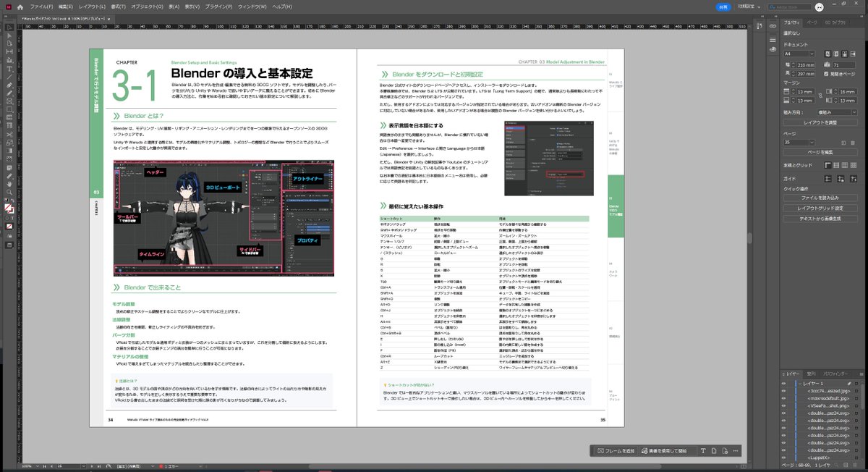Click the レイアウトグリッド設定 button

click(822, 208)
